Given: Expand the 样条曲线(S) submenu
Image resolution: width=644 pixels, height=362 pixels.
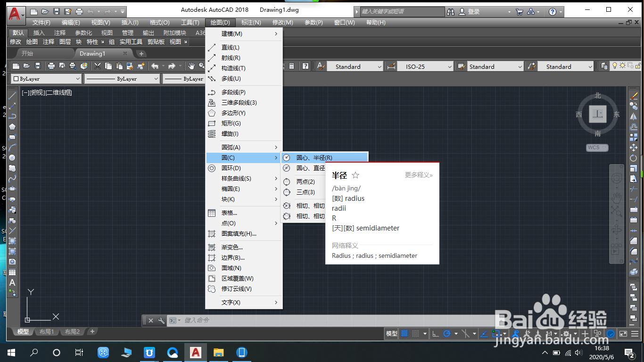Looking at the screenshot, I should click(244, 179).
